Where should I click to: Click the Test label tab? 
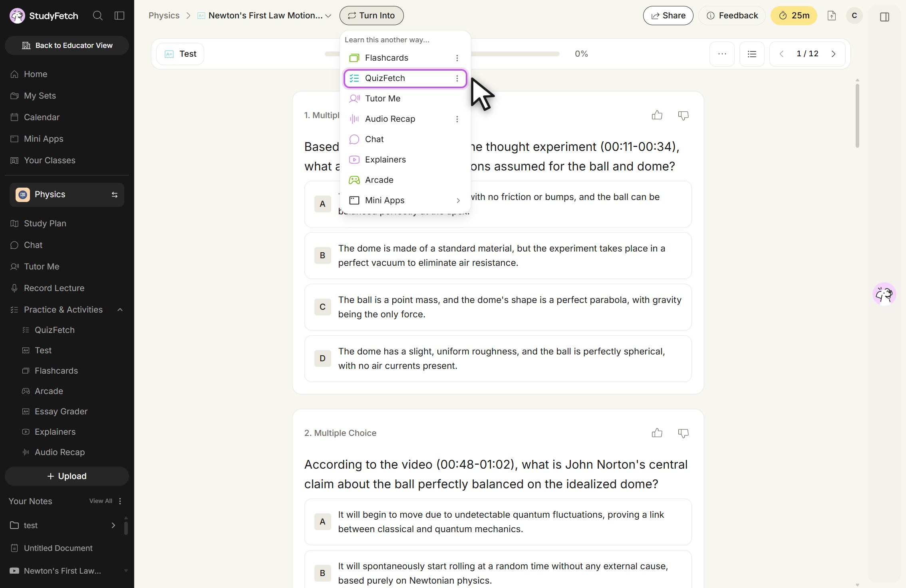click(x=180, y=54)
